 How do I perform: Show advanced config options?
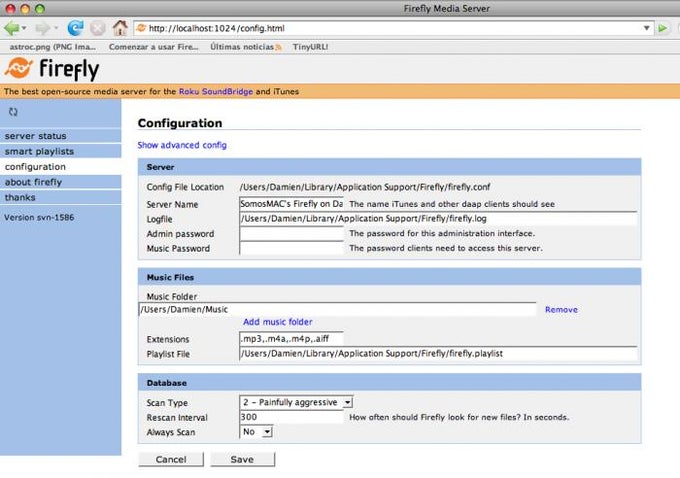coord(182,145)
